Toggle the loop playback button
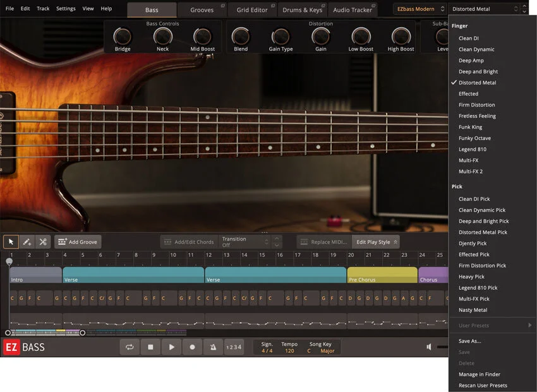This screenshot has height=392, width=537. tap(130, 347)
